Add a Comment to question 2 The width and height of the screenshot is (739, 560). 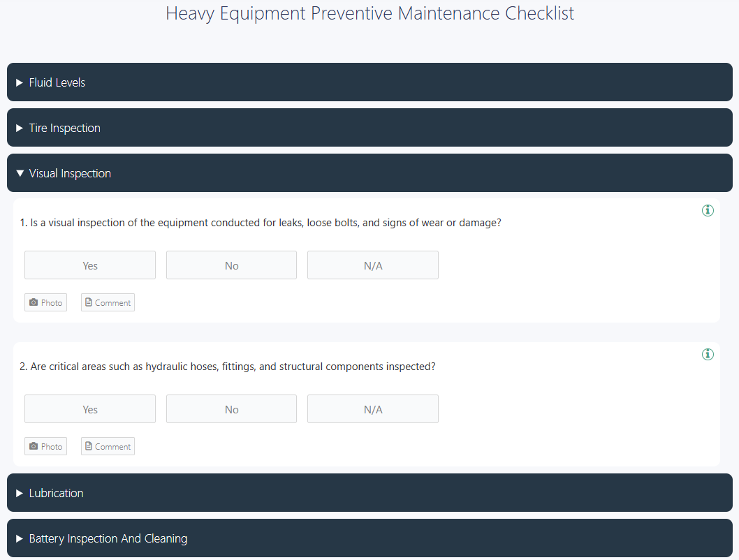108,446
